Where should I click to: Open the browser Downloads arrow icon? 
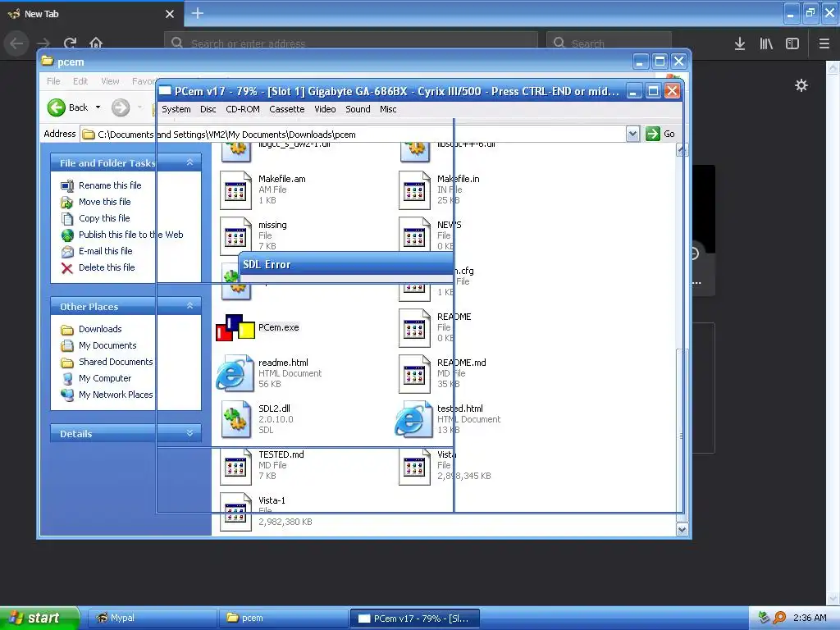click(x=740, y=43)
